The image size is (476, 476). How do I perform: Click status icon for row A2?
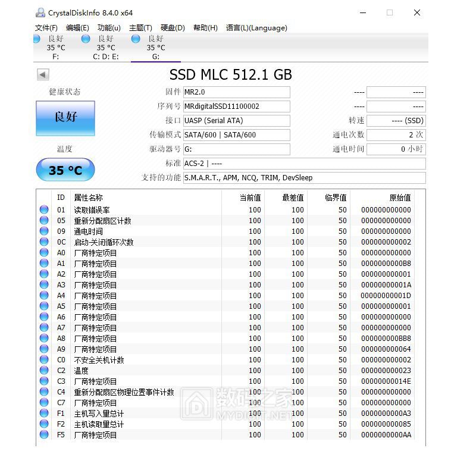(44, 274)
